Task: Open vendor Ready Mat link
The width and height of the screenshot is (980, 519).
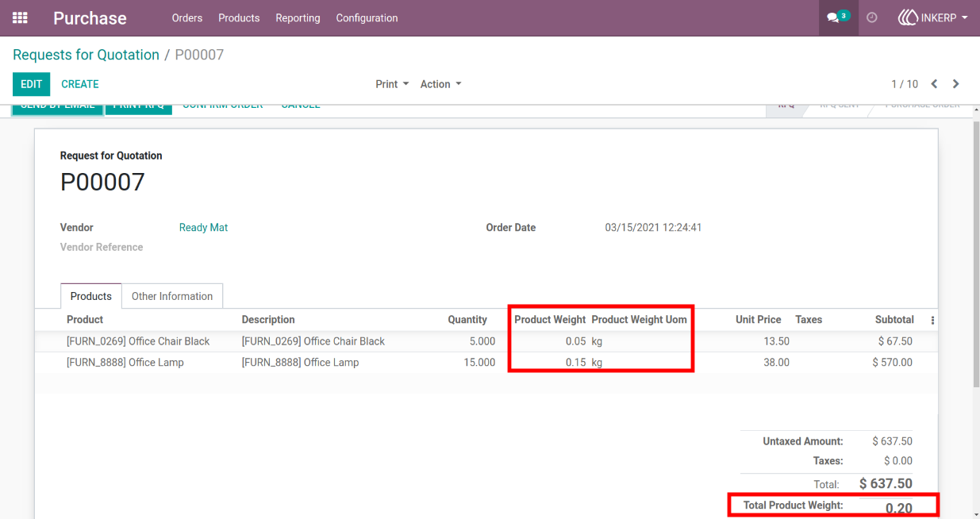Action: coord(203,228)
